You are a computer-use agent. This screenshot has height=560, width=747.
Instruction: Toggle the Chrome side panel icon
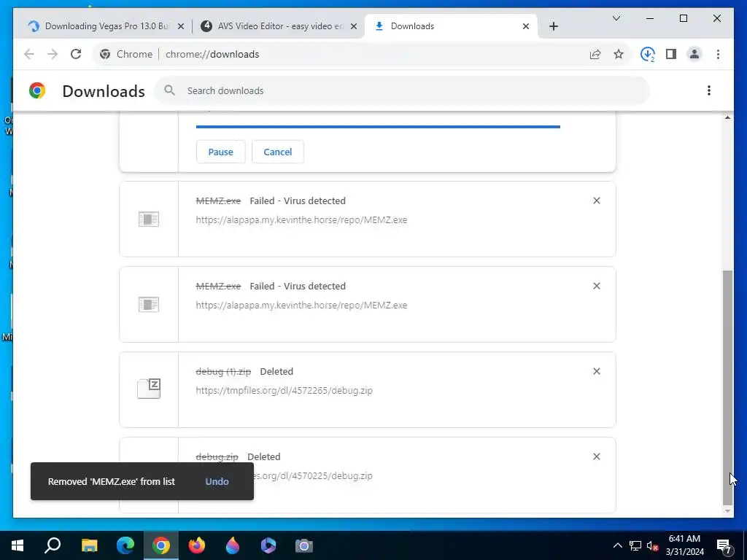tap(671, 54)
